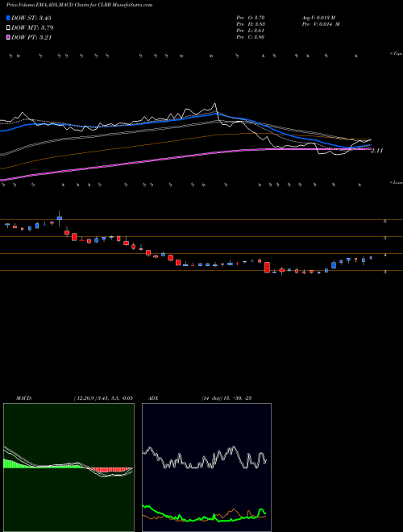Click the '<Tops' axis label
The image size is (403, 532).
tap(396, 54)
